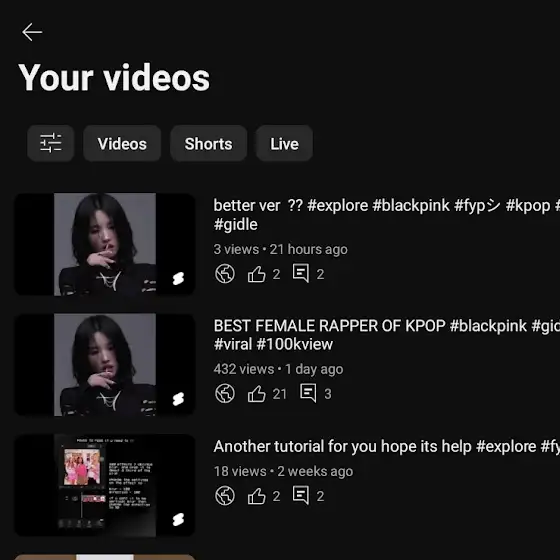Click the 'Your videos' heading
Viewport: 560px width, 560px height.
[x=114, y=78]
